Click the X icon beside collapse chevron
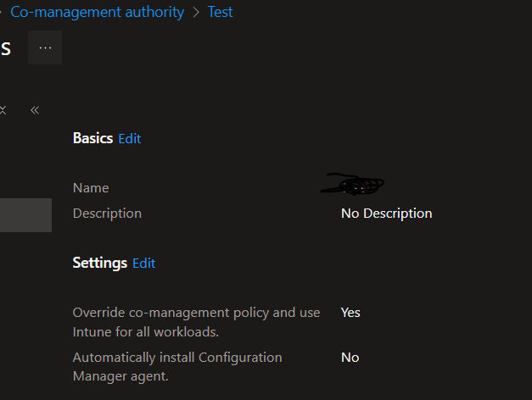Screen dimensions: 532x400 [3, 110]
